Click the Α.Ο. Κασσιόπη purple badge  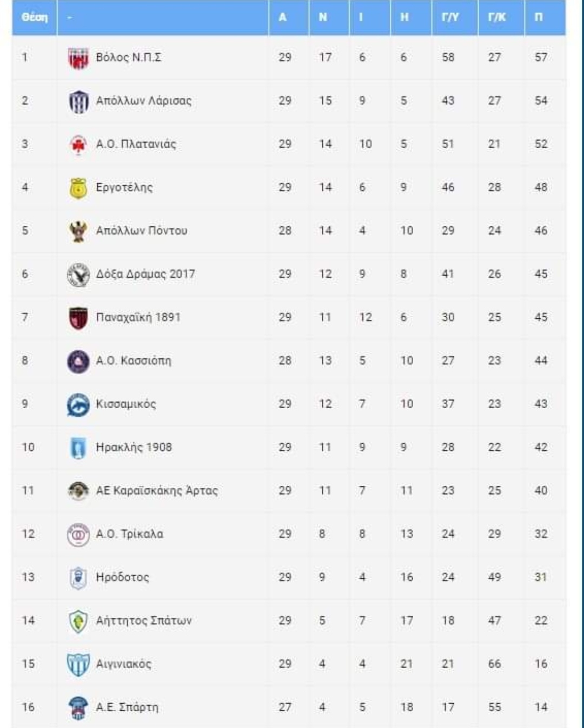(78, 361)
